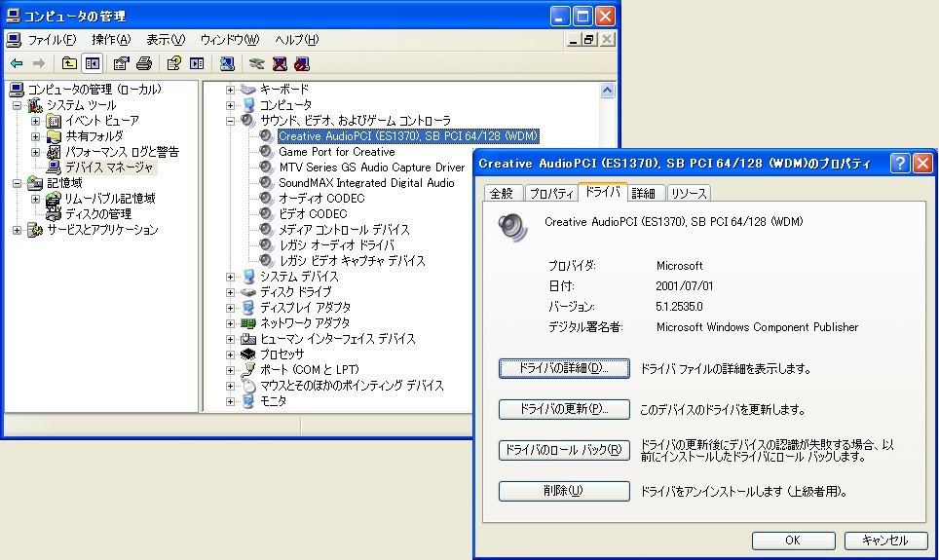Click the Back arrow toolbar icon
The height and width of the screenshot is (560, 939).
pyautogui.click(x=17, y=63)
